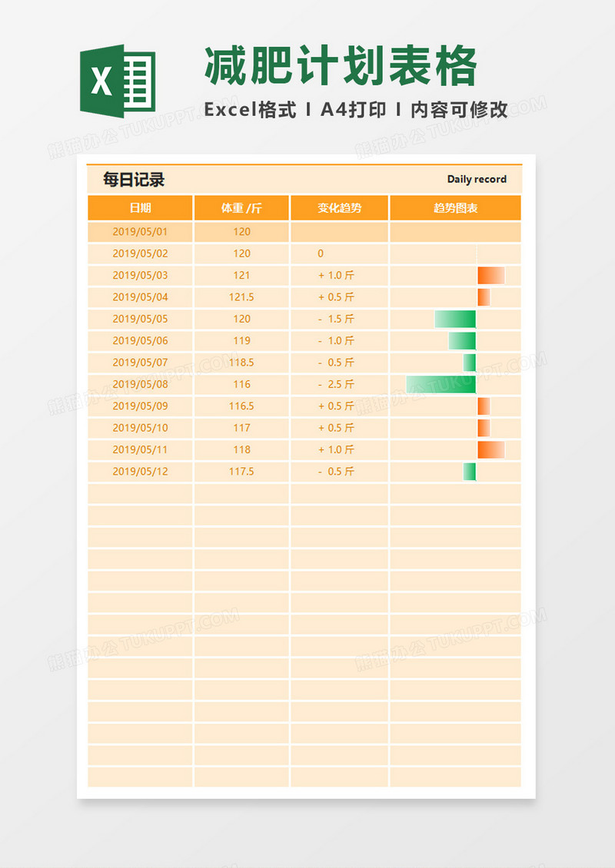Select weight cell 119
Screen dimensions: 615x868
(241, 341)
